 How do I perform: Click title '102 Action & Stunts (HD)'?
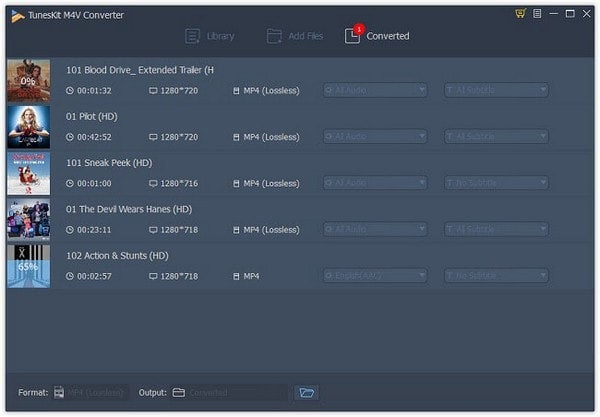tap(117, 256)
